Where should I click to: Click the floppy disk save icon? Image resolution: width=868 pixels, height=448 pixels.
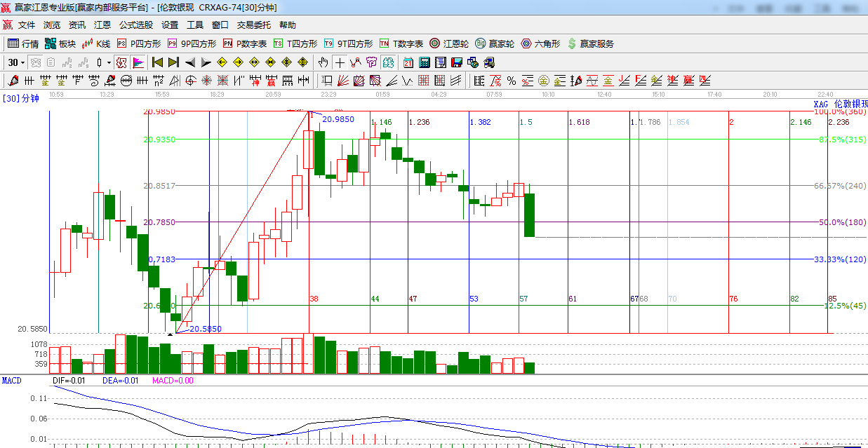point(457,62)
